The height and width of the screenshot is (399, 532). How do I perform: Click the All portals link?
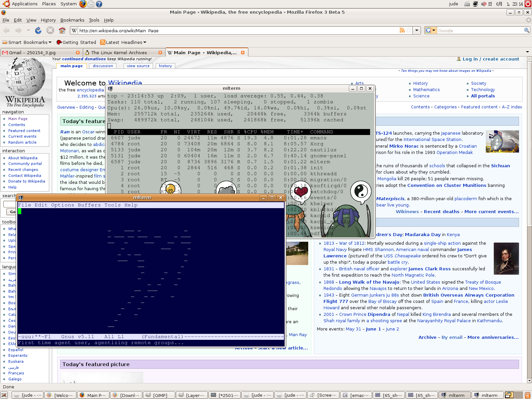(x=483, y=96)
